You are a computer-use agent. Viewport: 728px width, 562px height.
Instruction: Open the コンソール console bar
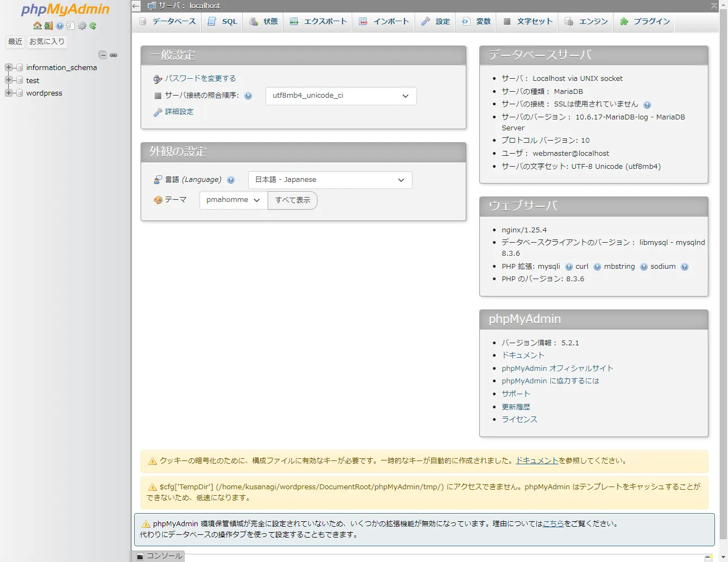pyautogui.click(x=159, y=556)
